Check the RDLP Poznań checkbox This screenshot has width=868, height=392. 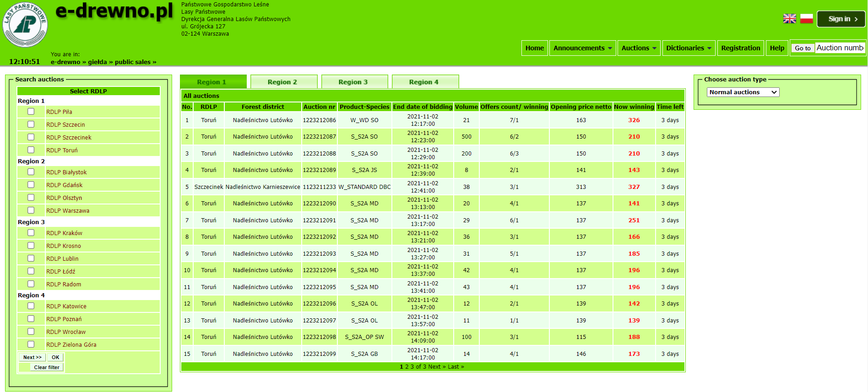31,319
